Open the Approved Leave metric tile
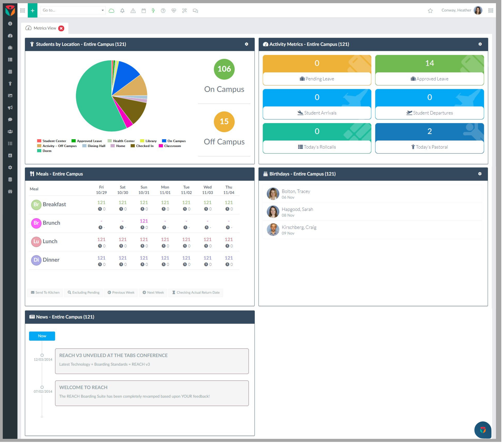Image resolution: width=504 pixels, height=443 pixels. pyautogui.click(x=429, y=70)
